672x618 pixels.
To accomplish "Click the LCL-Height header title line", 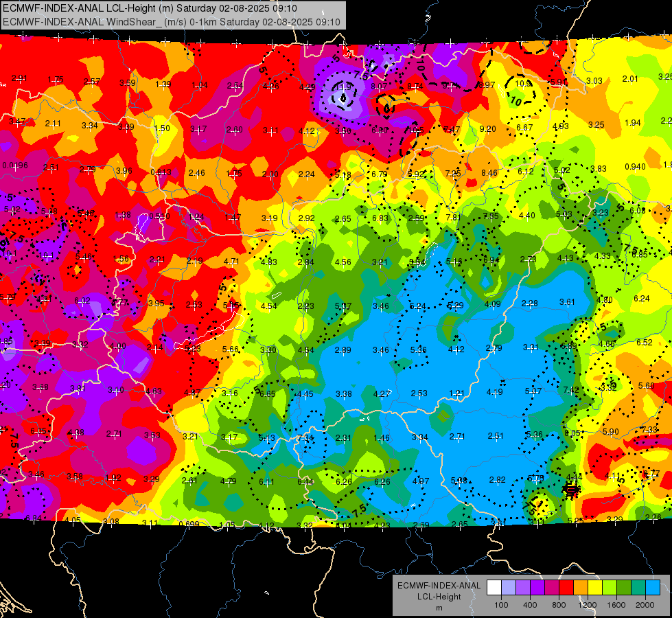I will (x=150, y=8).
